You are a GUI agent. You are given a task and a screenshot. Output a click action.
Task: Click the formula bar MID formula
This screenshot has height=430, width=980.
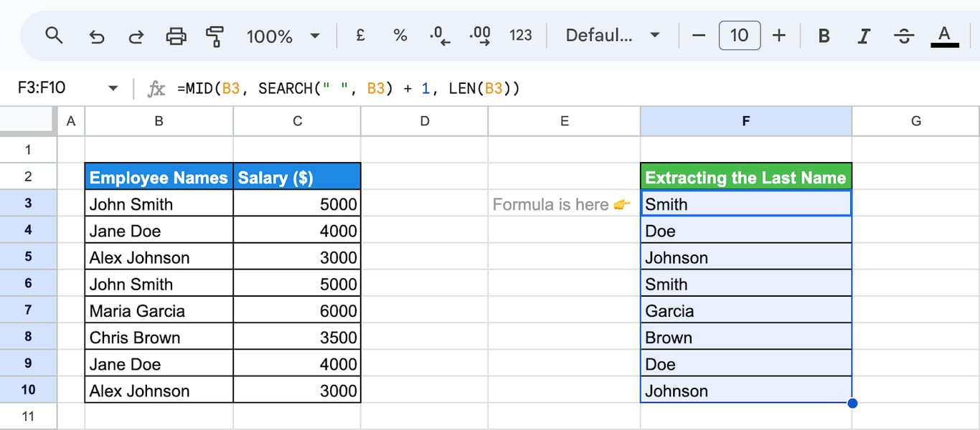(348, 88)
